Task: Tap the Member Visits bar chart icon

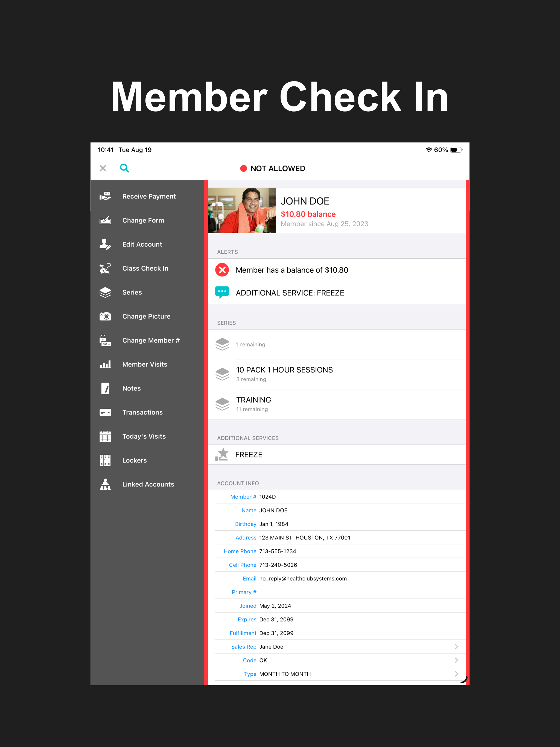Action: 105,364
